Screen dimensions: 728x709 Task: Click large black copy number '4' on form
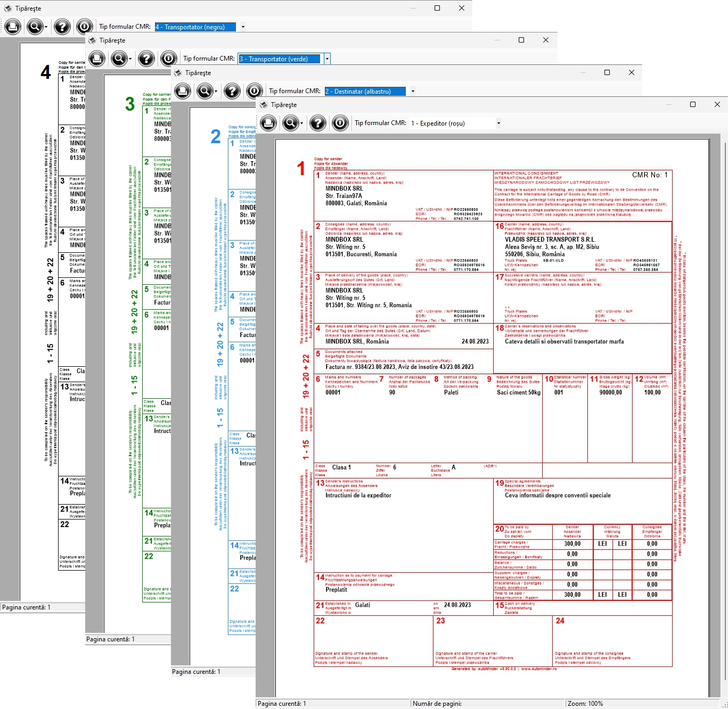pos(46,72)
